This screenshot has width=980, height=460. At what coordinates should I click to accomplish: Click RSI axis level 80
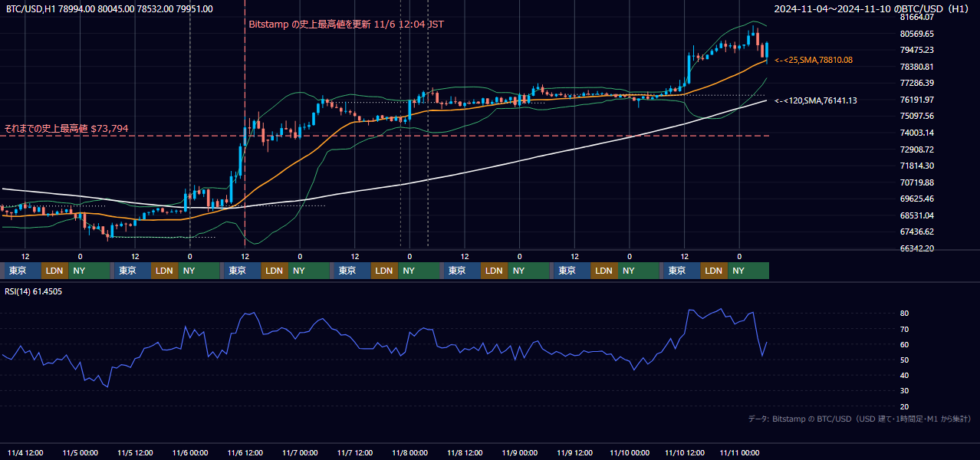pos(904,314)
